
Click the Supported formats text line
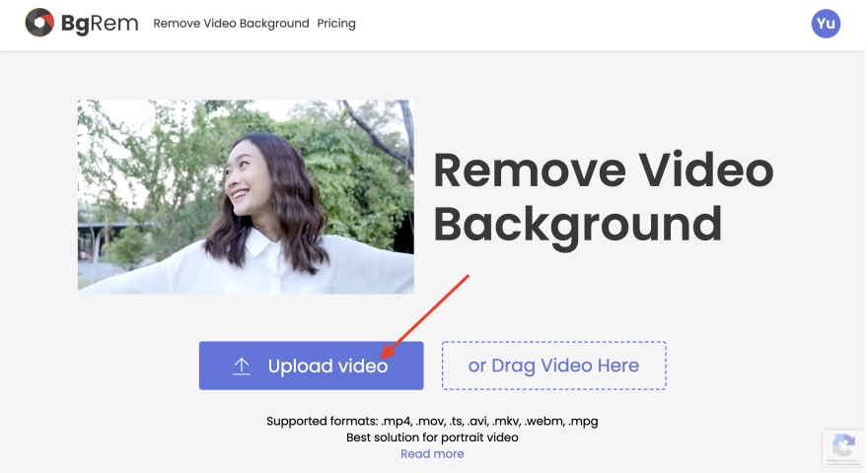point(432,421)
